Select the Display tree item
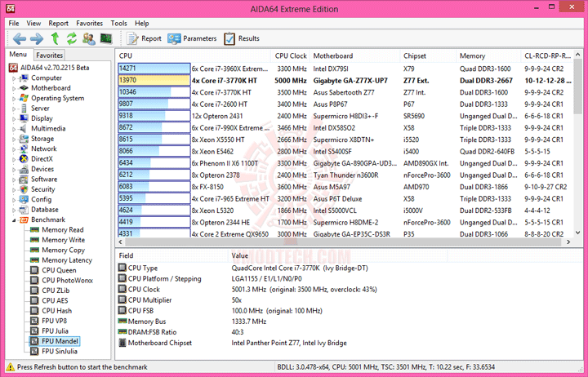 (x=37, y=118)
